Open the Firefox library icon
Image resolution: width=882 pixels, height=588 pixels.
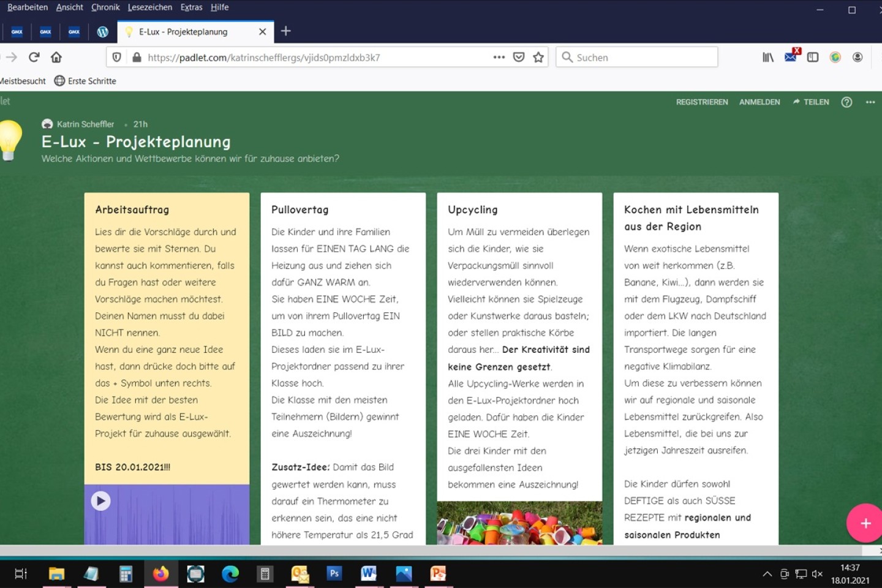coord(768,58)
